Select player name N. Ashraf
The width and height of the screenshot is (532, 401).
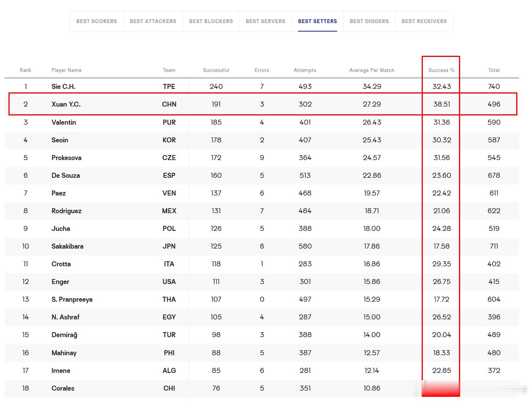(x=65, y=317)
